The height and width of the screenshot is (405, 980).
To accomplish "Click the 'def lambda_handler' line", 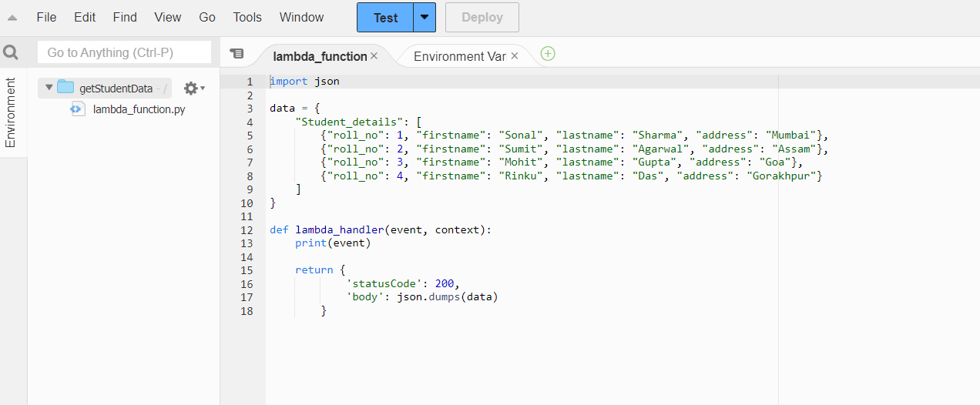I will pyautogui.click(x=381, y=229).
